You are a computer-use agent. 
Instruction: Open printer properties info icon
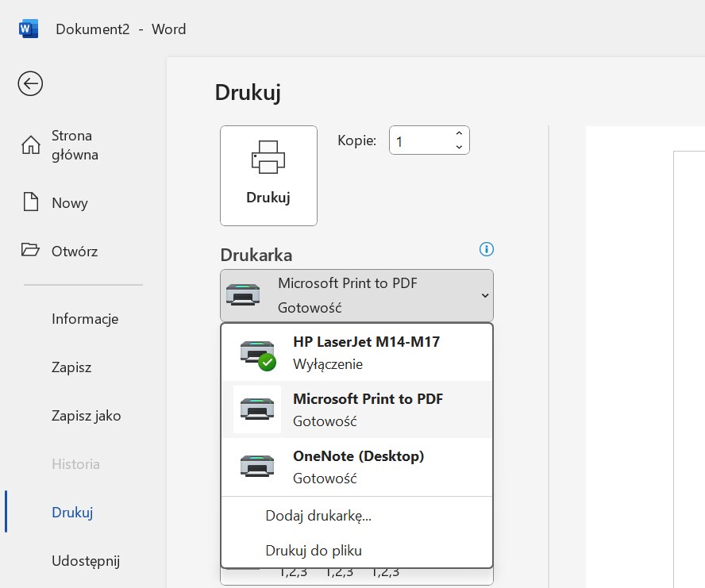[487, 249]
